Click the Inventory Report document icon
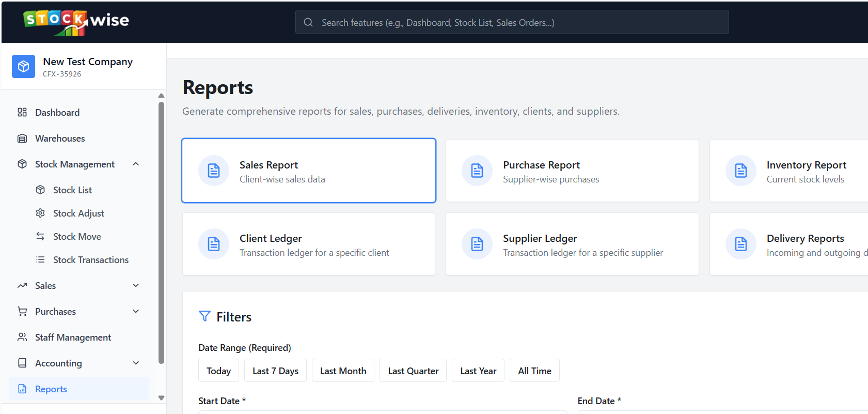The height and width of the screenshot is (414, 868). [x=741, y=171]
